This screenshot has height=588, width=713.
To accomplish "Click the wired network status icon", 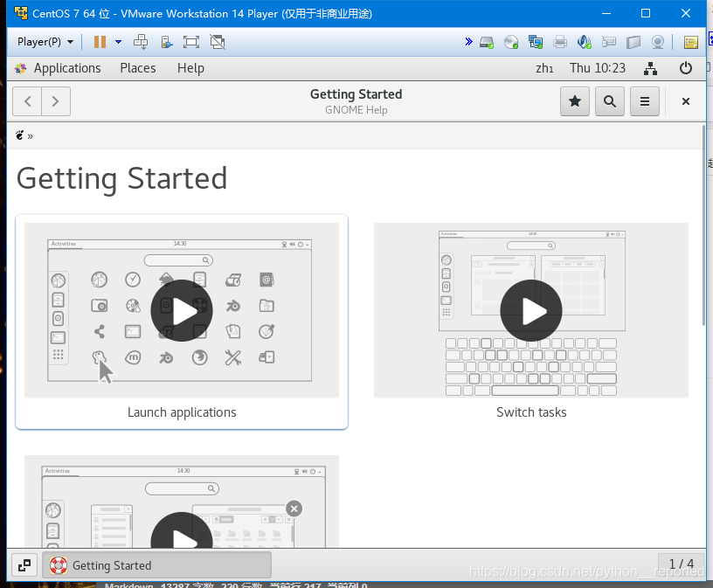I will [651, 68].
